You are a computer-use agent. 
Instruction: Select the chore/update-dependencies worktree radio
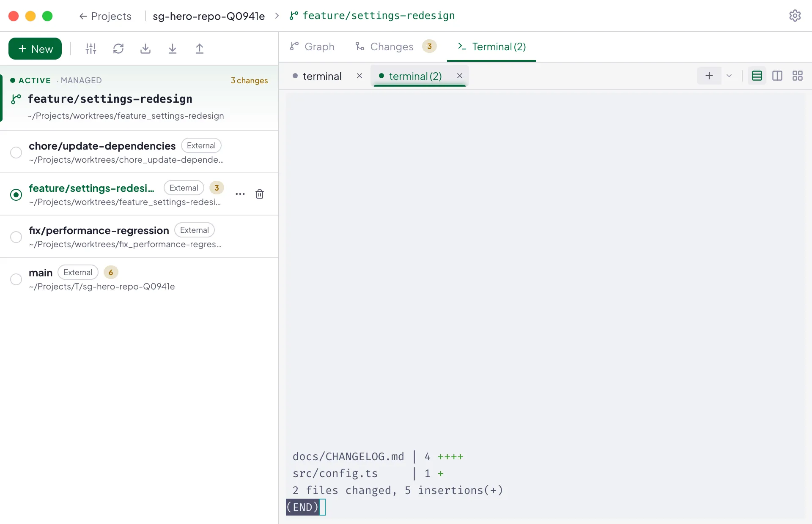coord(16,152)
